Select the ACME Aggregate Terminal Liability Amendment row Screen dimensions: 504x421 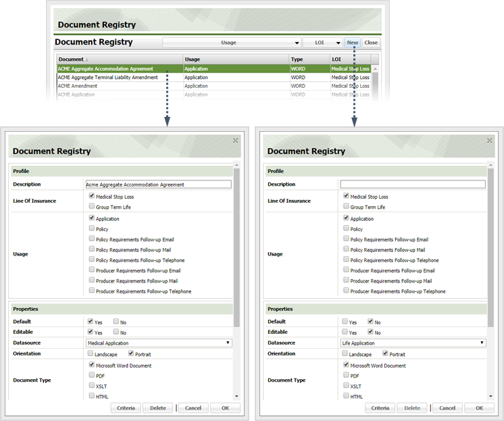tap(108, 78)
